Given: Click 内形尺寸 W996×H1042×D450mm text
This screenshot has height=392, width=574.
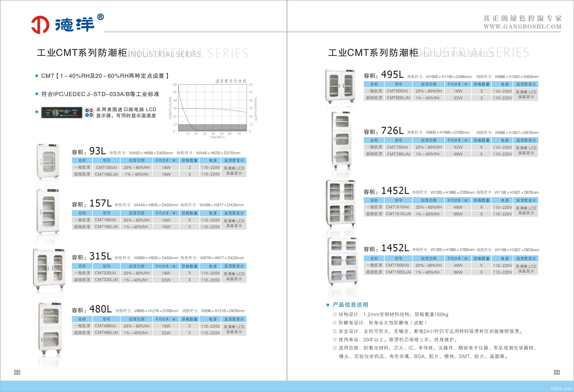Looking at the screenshot, I should tap(508, 77).
